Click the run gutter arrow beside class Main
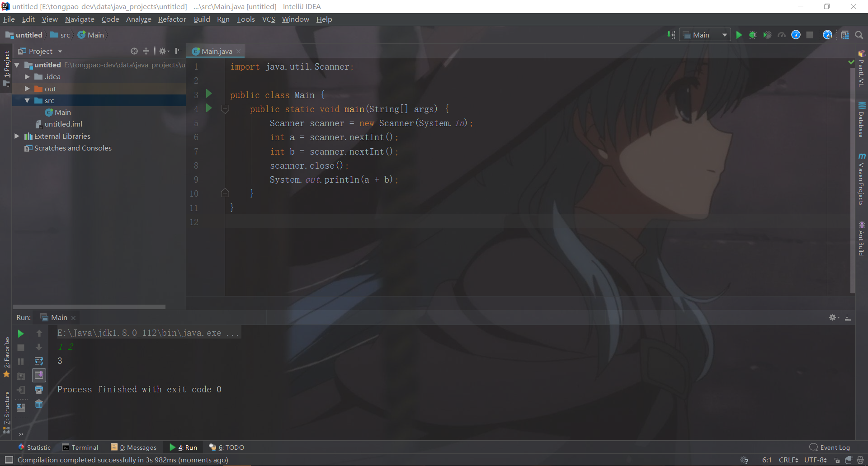This screenshot has width=868, height=466. click(209, 94)
